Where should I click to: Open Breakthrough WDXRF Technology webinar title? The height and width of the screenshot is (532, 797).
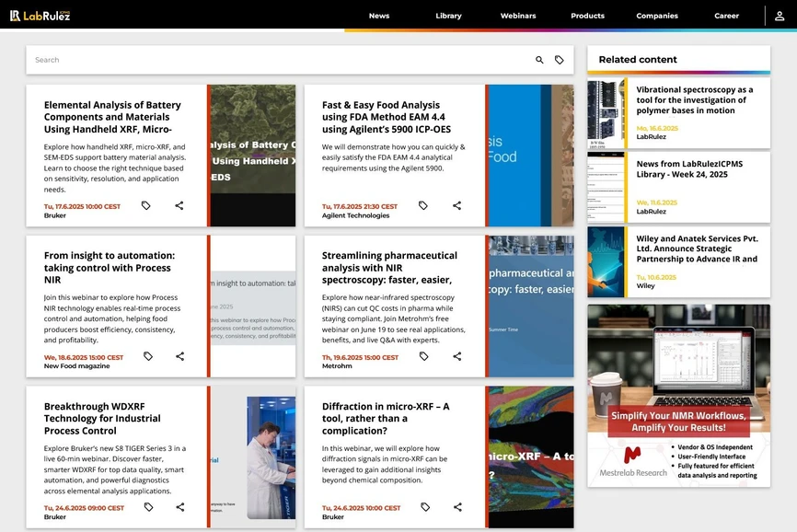(x=102, y=419)
